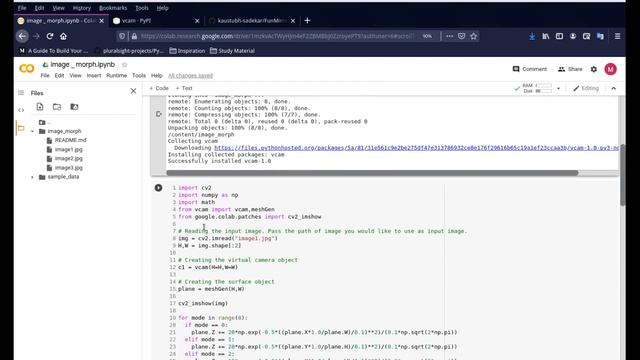640x360 pixels.
Task: Click the mount Drive icon in Files panel
Action: [74, 107]
